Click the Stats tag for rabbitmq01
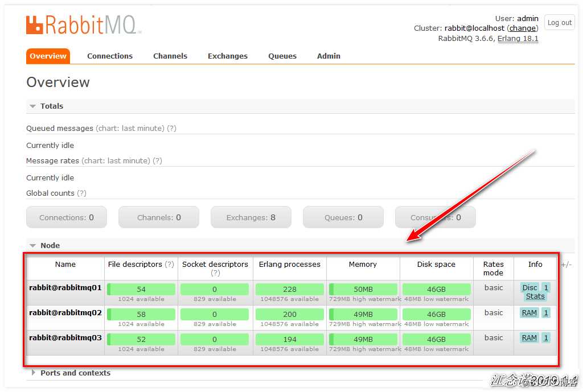The width and height of the screenshot is (583, 392). click(535, 296)
